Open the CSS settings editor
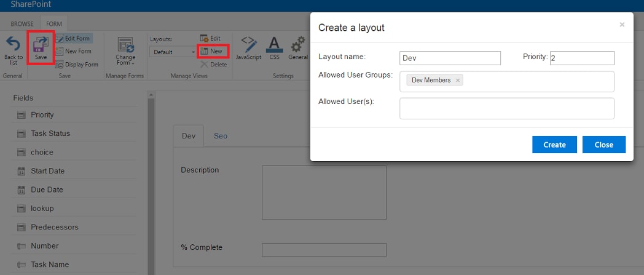 (x=274, y=48)
